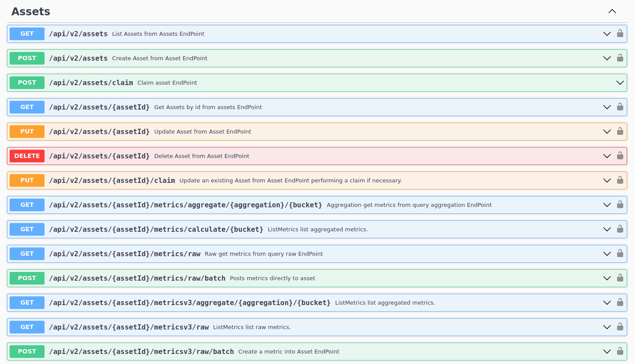The image size is (635, 364).
Task: Click the lock icon for Create Asset endpoint
Action: 620,58
